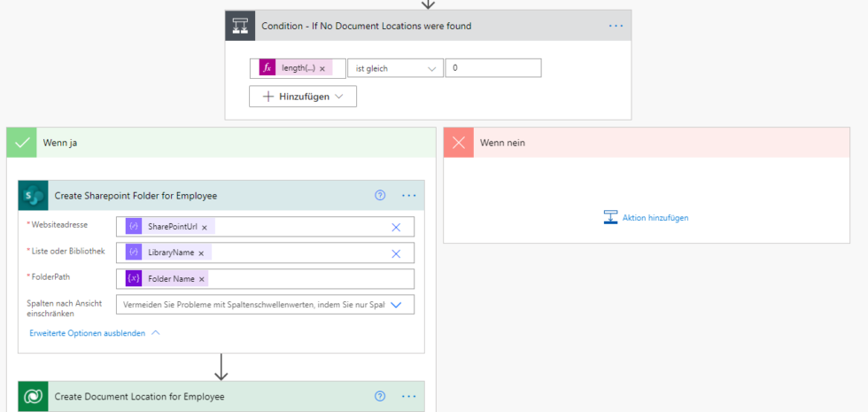Viewport: 868px width, 412px height.
Task: Click the Hinzufügen button
Action: click(303, 97)
